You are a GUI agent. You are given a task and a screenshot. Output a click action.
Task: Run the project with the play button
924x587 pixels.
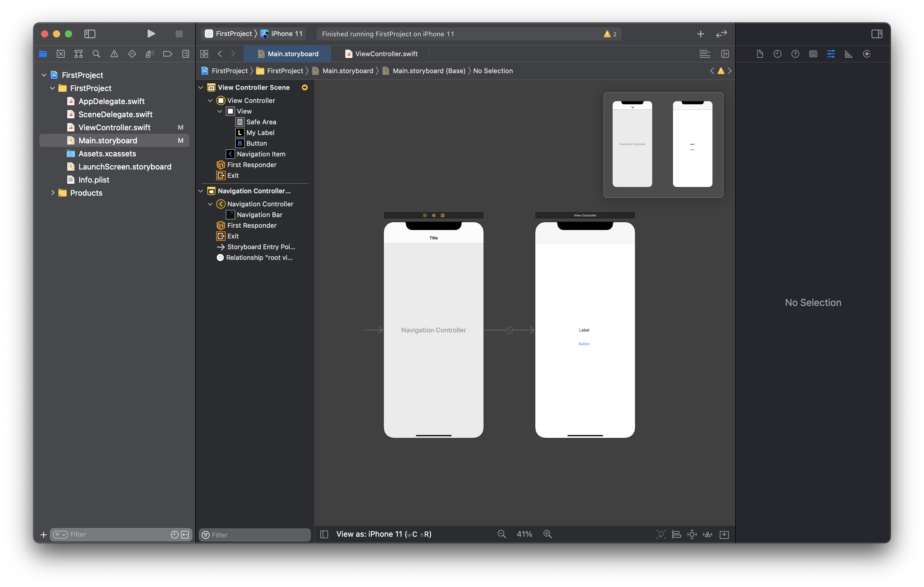[x=151, y=34]
